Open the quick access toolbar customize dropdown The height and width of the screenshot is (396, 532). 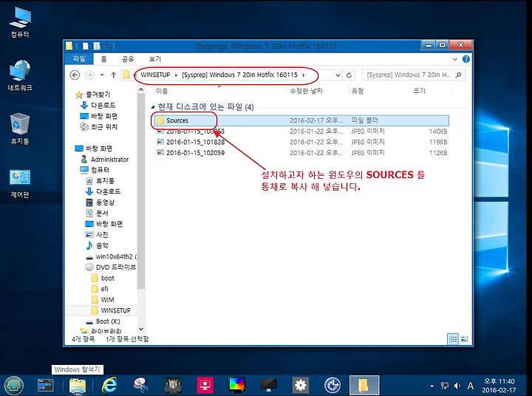(106, 47)
